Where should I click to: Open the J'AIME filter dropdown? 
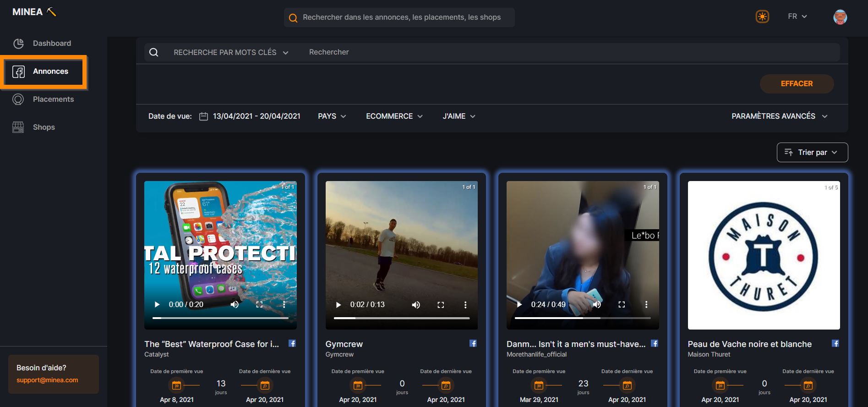[459, 116]
